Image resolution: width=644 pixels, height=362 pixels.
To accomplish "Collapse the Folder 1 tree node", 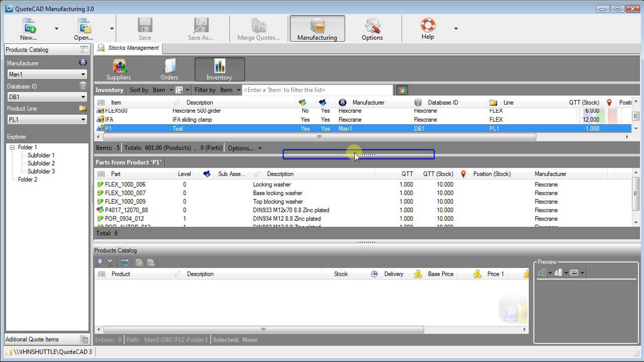I will (x=12, y=147).
